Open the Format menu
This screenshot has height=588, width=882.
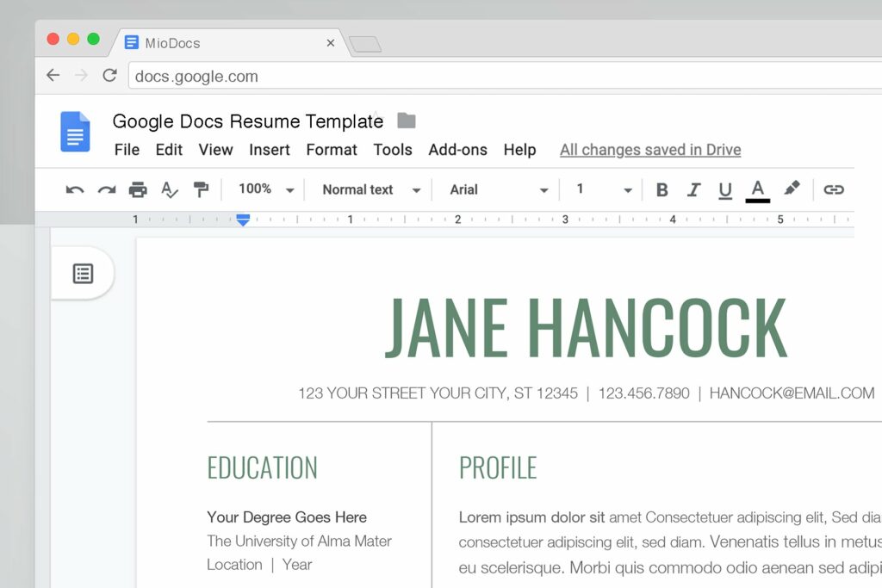332,150
